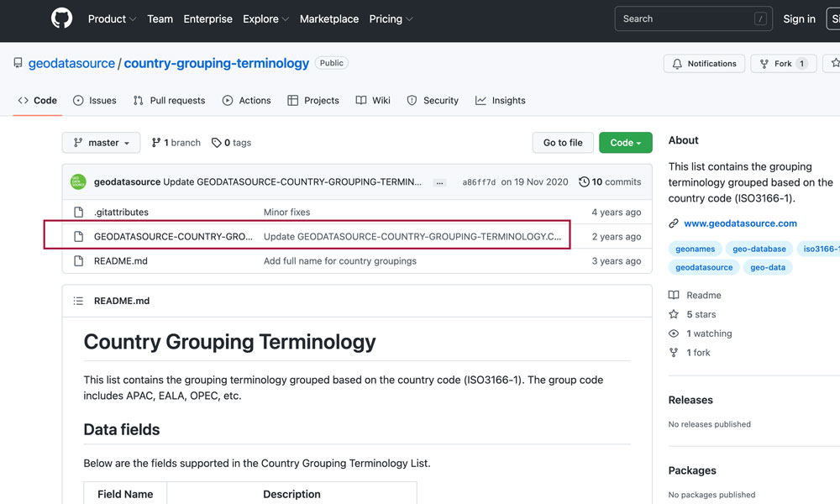
Task: Open the Pull requests tab
Action: [x=169, y=101]
